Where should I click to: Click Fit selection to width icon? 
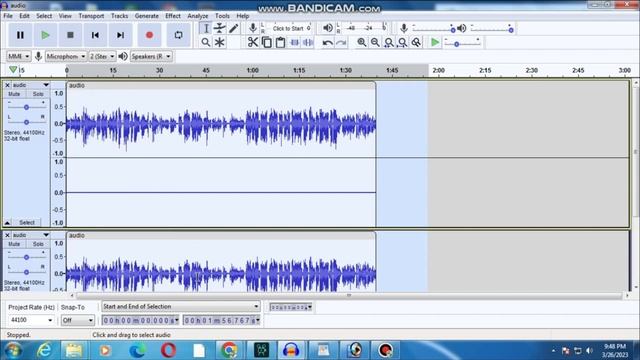389,42
